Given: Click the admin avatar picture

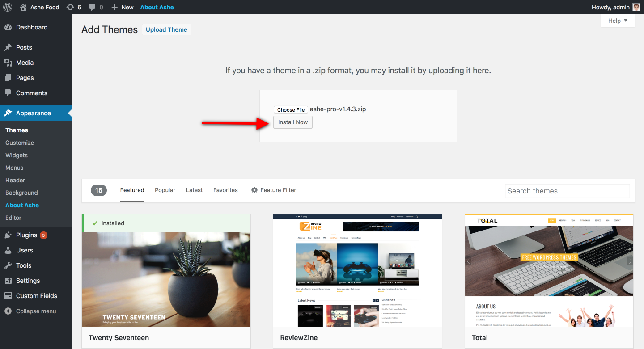Looking at the screenshot, I should click(636, 7).
